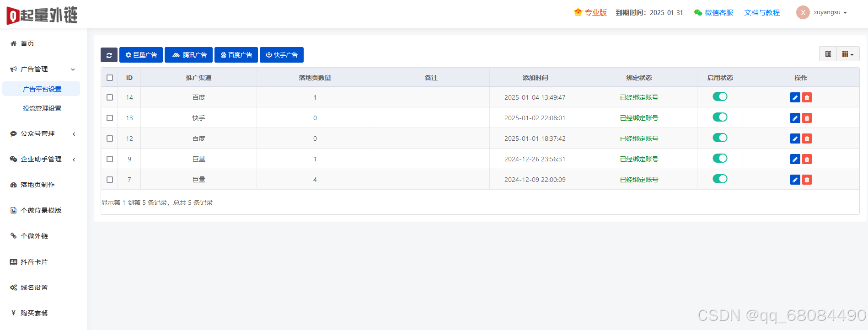
Task: Edit the row with ID 12
Action: 795,138
